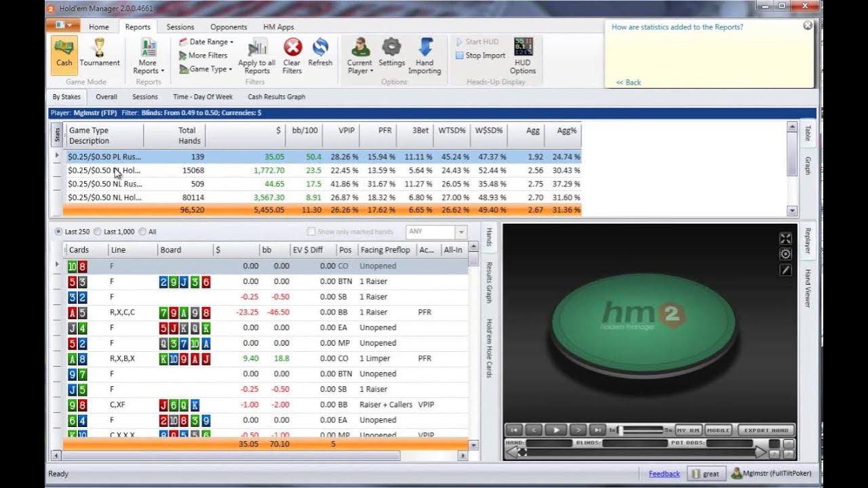
Task: Click replayer pencil notes icon
Action: tap(785, 270)
